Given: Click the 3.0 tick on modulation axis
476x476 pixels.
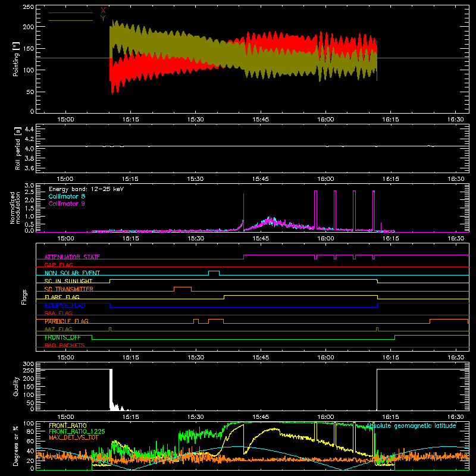Looking at the screenshot, I should click(x=29, y=185).
